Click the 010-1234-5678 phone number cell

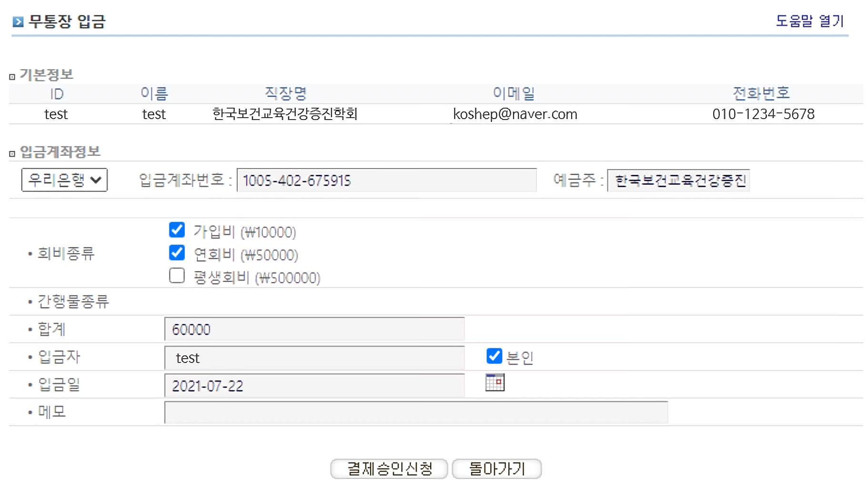[763, 114]
